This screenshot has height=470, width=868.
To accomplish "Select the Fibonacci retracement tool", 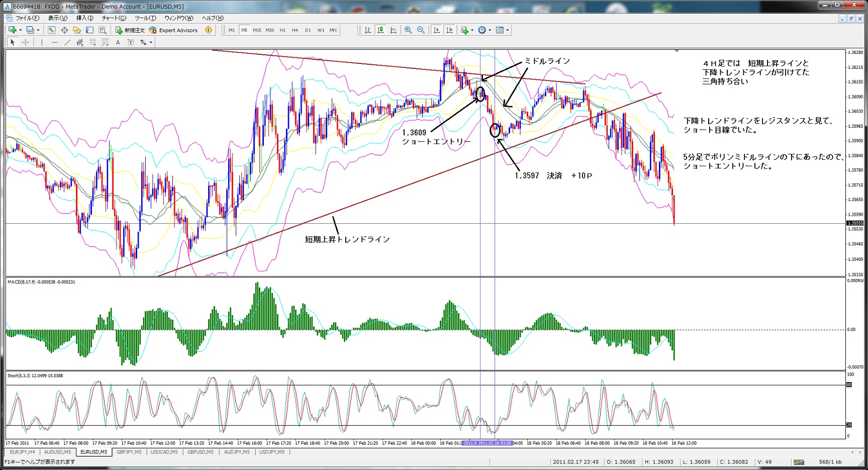I will click(92, 42).
